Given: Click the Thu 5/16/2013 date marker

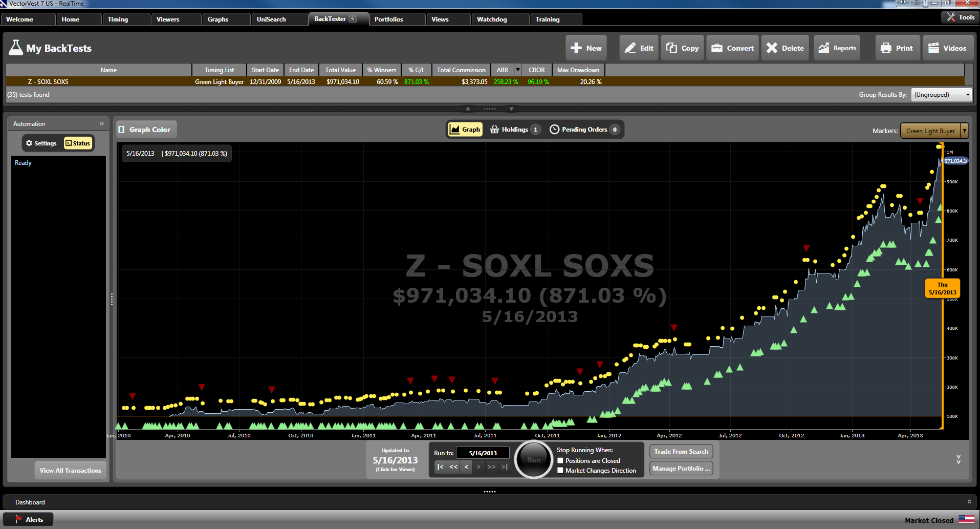Looking at the screenshot, I should (x=942, y=288).
